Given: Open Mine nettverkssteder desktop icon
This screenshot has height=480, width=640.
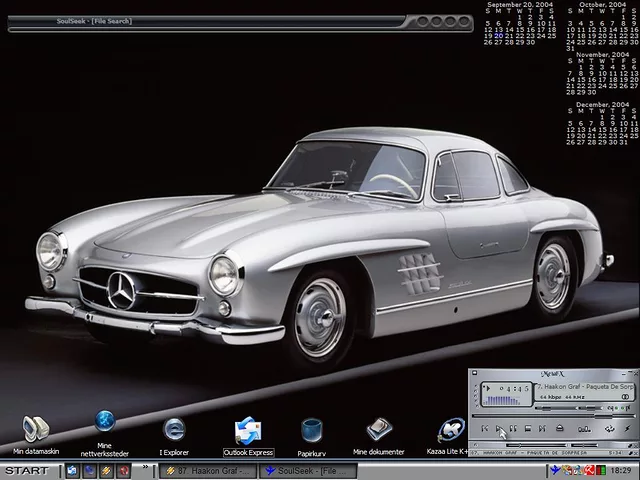Looking at the screenshot, I should pyautogui.click(x=104, y=433).
